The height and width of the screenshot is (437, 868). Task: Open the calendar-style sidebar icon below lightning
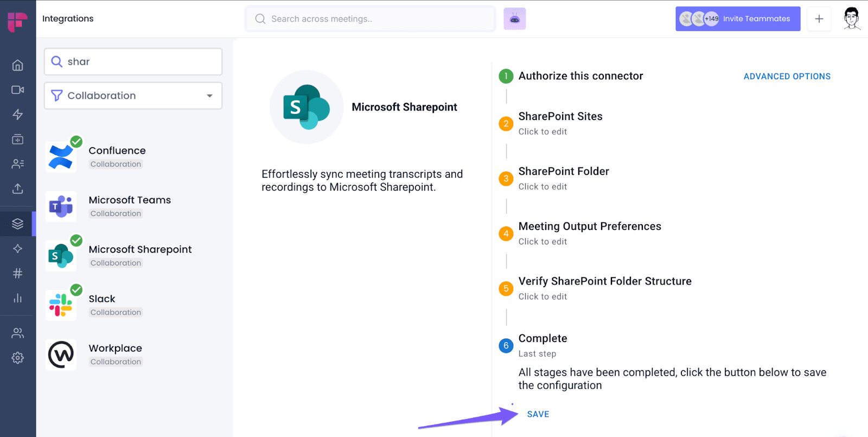[17, 139]
